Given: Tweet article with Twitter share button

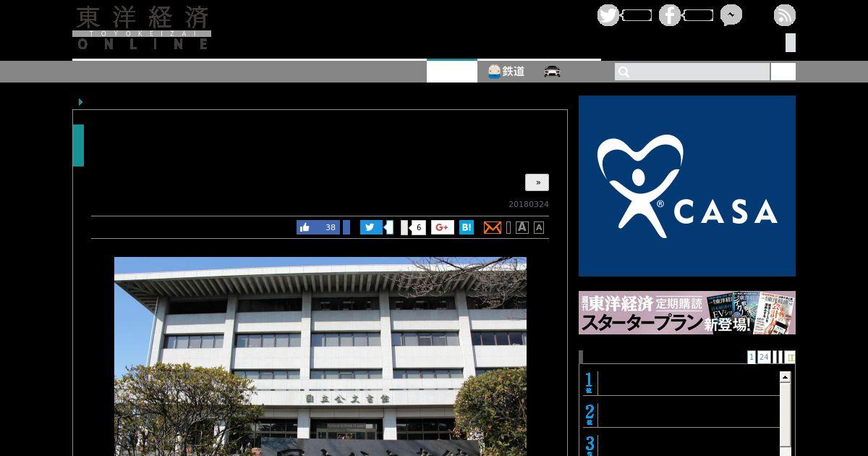Looking at the screenshot, I should [x=371, y=227].
